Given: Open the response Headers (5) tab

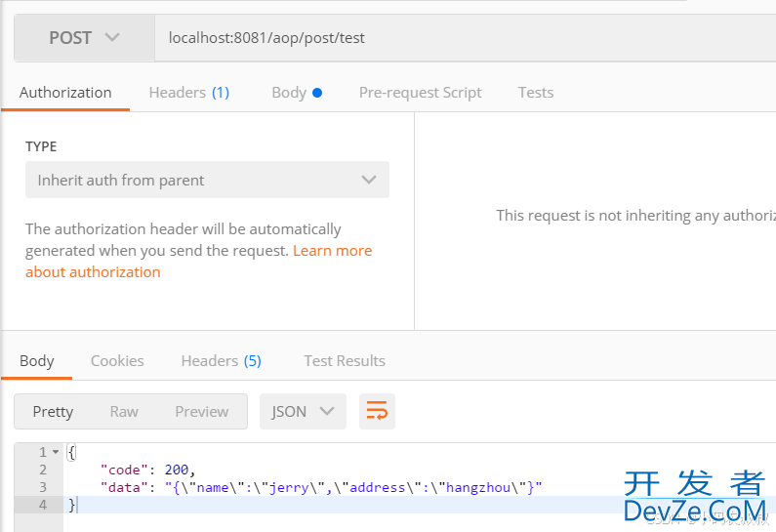Looking at the screenshot, I should [x=222, y=361].
